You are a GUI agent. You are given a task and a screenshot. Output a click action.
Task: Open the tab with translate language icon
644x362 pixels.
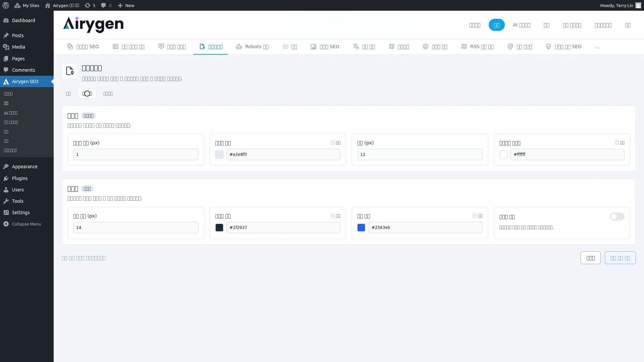(x=364, y=47)
